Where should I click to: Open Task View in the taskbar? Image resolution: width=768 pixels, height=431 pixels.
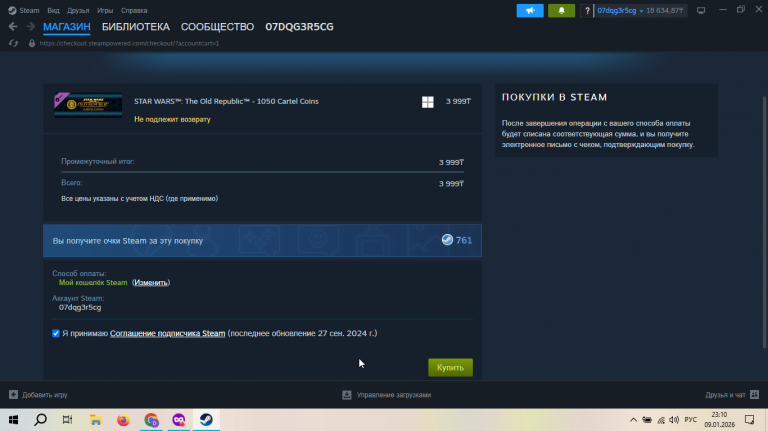[x=68, y=420]
